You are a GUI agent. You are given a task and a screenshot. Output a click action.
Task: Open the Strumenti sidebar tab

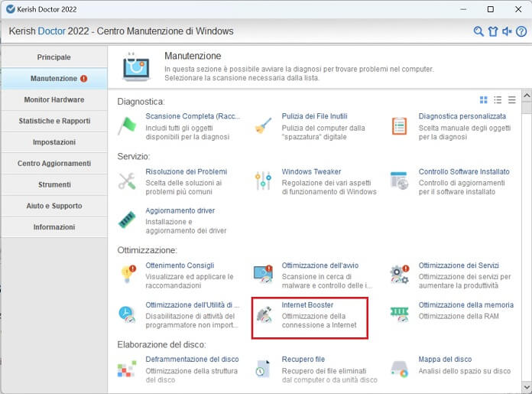pos(54,184)
